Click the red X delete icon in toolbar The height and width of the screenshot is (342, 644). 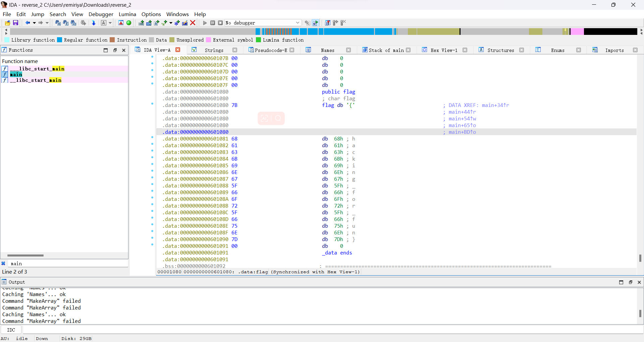[193, 23]
